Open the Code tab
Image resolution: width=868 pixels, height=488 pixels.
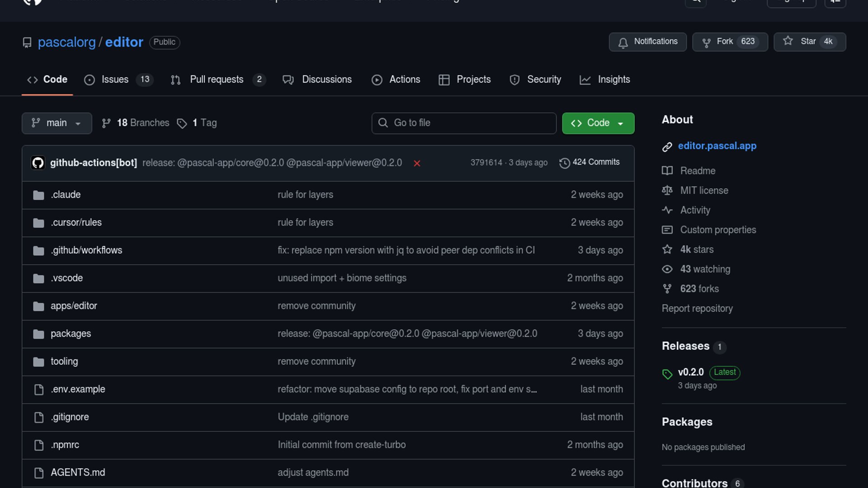(47, 80)
